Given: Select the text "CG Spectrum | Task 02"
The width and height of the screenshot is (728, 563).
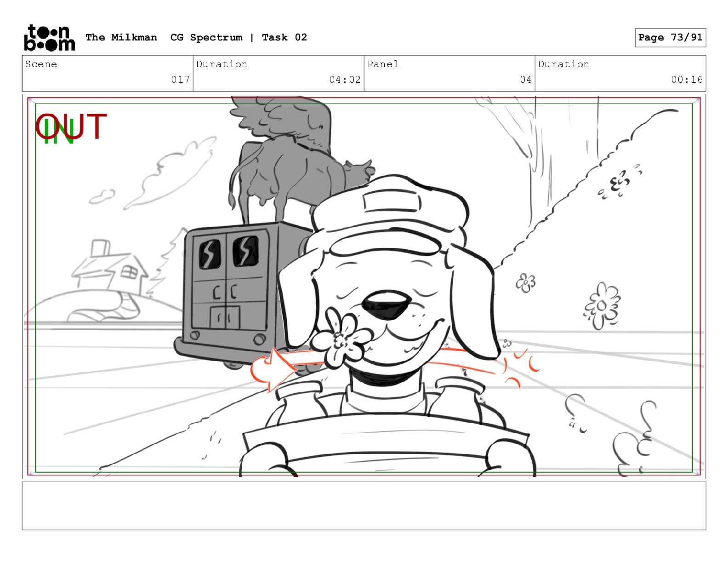Looking at the screenshot, I should (239, 37).
